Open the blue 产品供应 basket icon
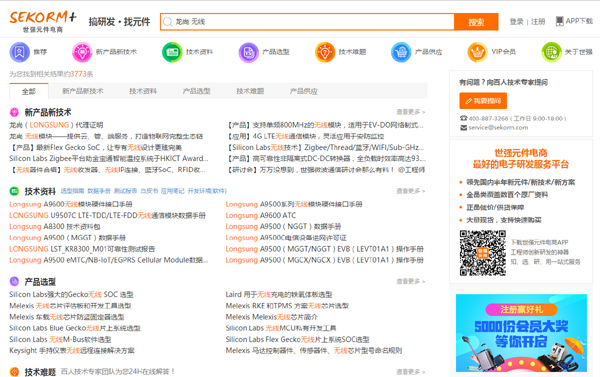The height and width of the screenshot is (377, 600). [x=401, y=52]
